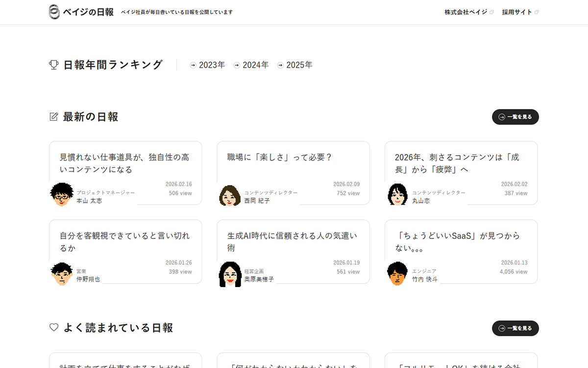Click the circular arrow icon inside top 一覧を見る button
The height and width of the screenshot is (368, 588).
coord(501,117)
